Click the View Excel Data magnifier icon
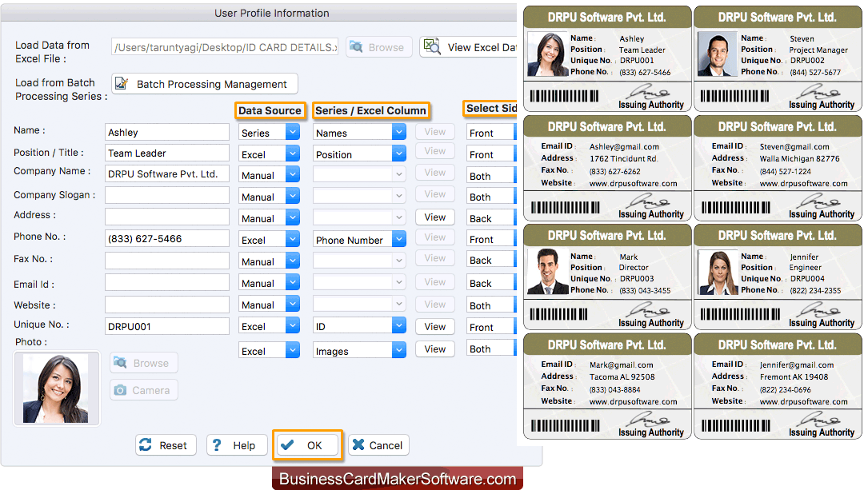The width and height of the screenshot is (868, 490). [x=432, y=47]
